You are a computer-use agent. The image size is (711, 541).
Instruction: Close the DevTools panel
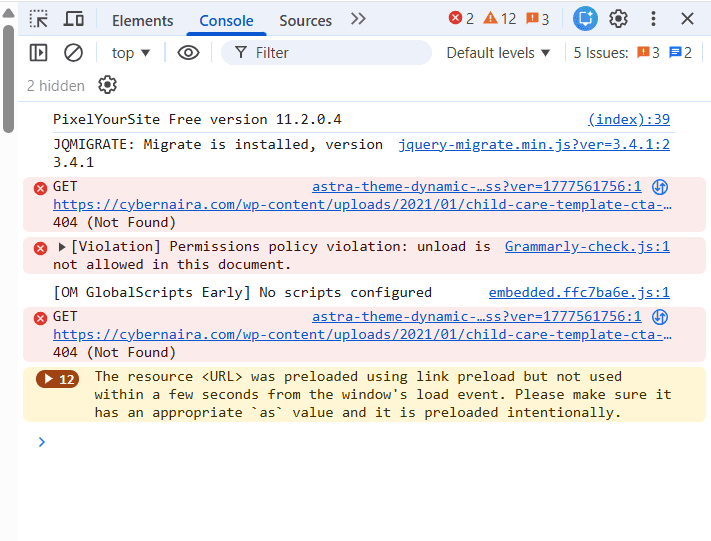tap(687, 19)
